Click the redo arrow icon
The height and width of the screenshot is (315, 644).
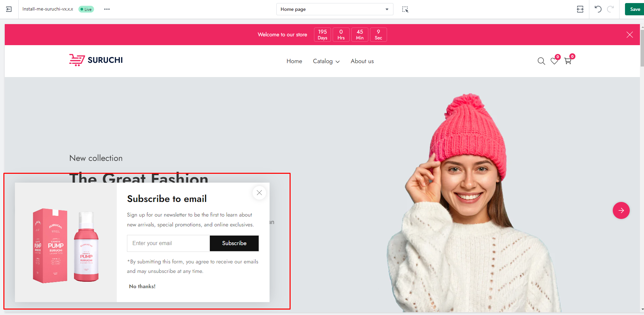tap(610, 9)
